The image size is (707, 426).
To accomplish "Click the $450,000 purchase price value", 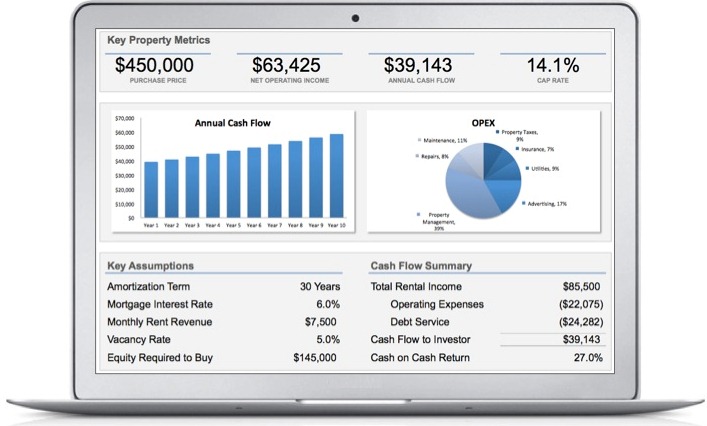I will [x=154, y=65].
